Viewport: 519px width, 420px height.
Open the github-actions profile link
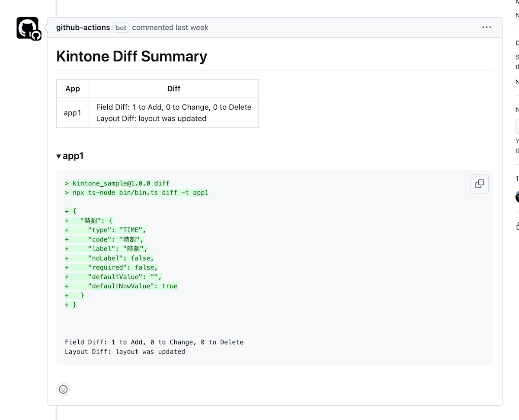tap(83, 27)
